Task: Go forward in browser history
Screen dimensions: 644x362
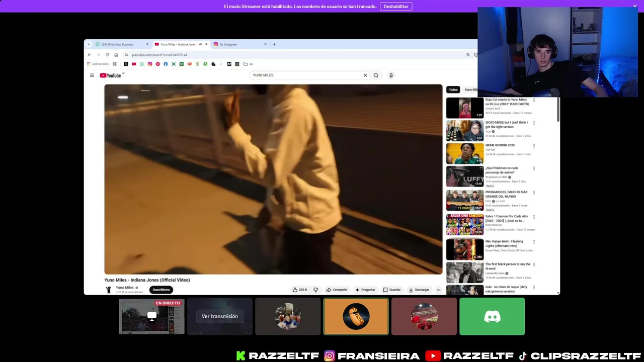Action: click(98, 55)
